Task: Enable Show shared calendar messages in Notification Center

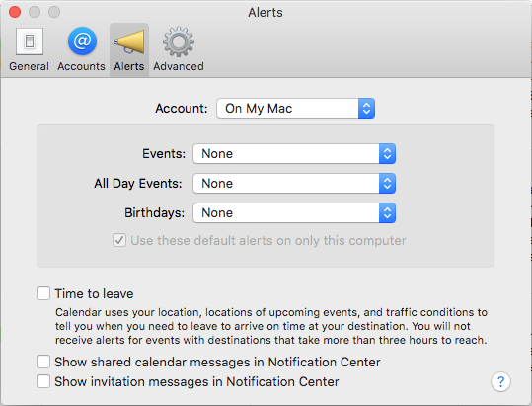Action: pos(43,362)
